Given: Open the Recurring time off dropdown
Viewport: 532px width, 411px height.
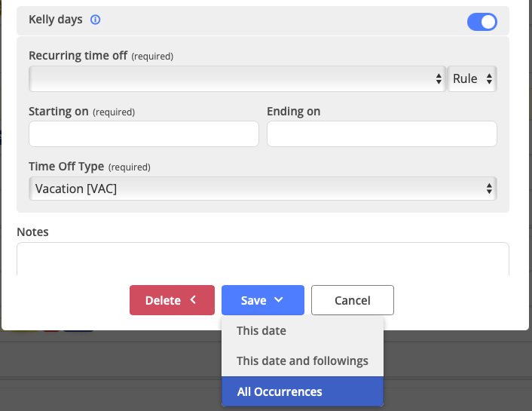Looking at the screenshot, I should coord(237,78).
